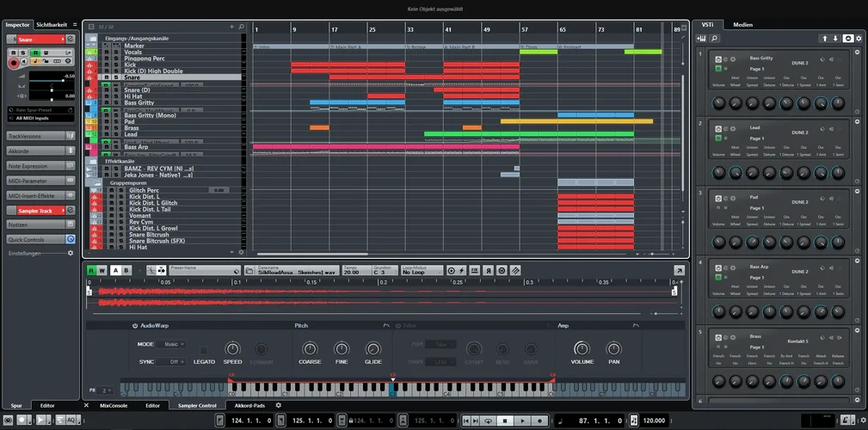The image size is (868, 430).
Task: Open the VSTi rack settings gear
Action: 858,39
